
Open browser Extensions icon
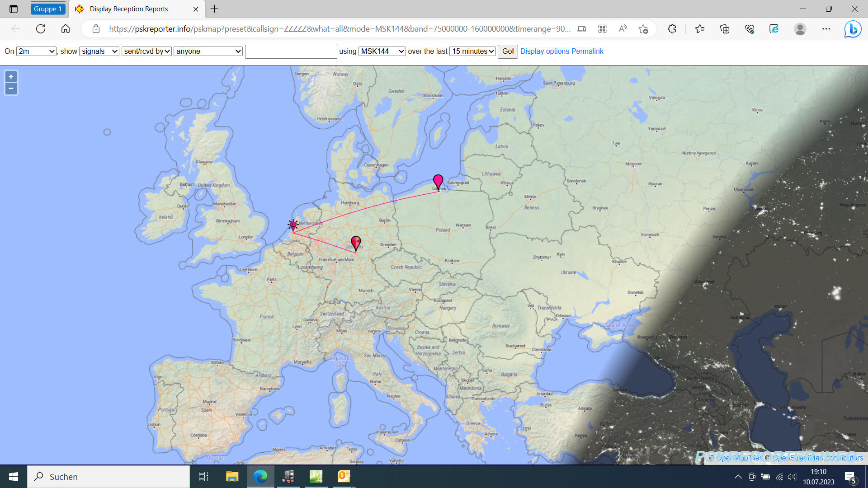[672, 29]
